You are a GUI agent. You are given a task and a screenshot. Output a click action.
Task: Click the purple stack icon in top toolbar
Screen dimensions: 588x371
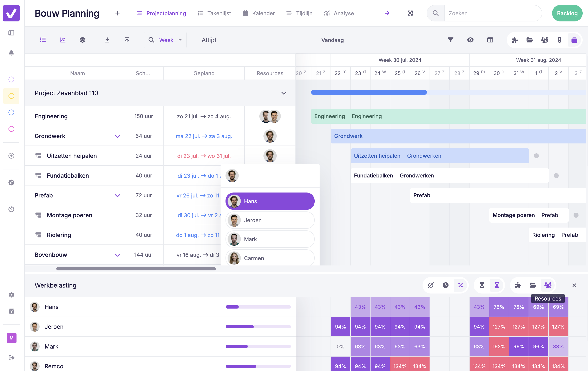click(574, 40)
